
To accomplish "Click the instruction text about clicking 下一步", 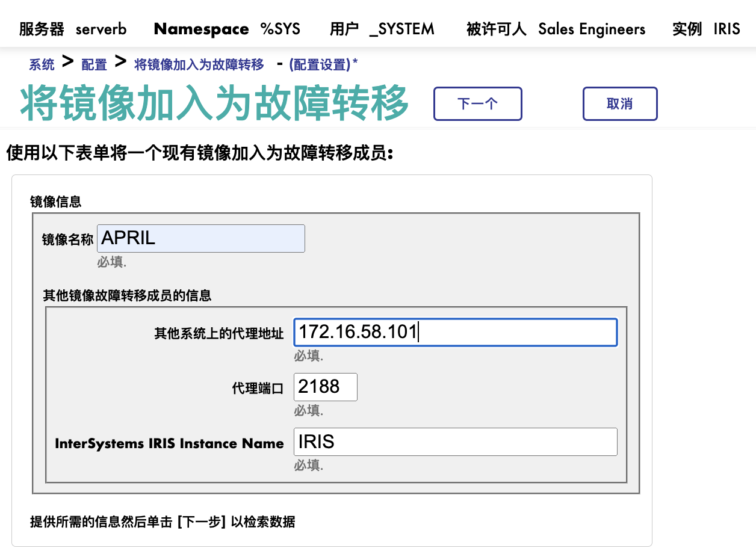I will click(x=161, y=523).
